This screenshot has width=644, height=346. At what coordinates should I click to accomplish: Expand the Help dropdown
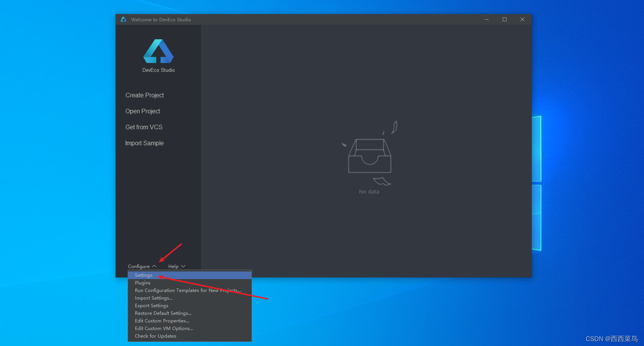(177, 266)
